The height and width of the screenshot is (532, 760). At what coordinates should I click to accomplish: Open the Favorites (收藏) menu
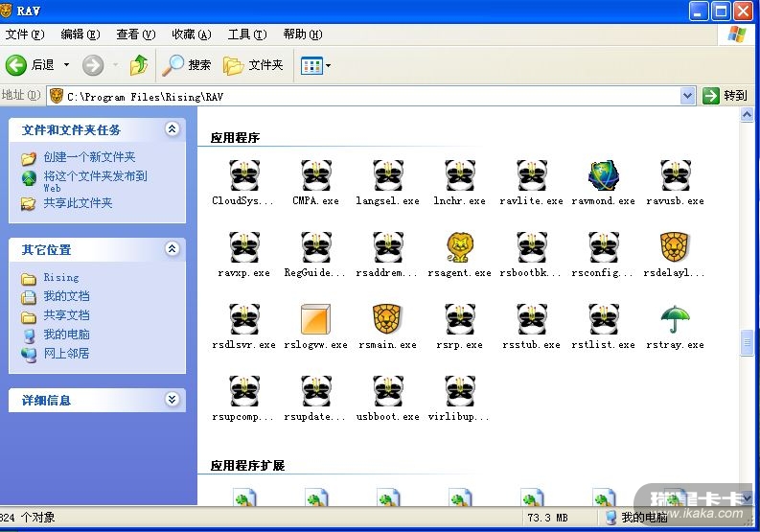coord(192,35)
